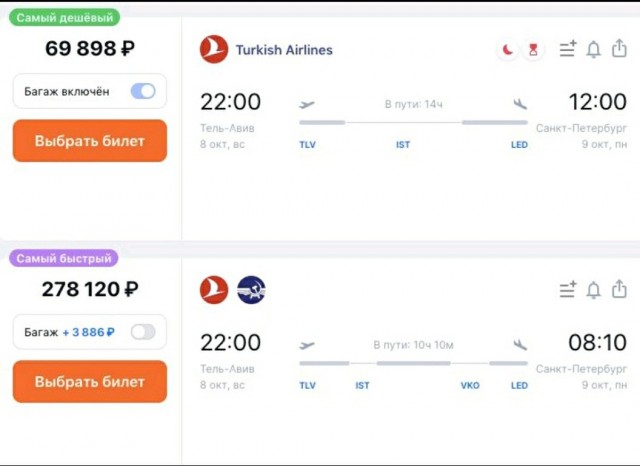Click the IST layover code on first ticket
The height and width of the screenshot is (466, 640).
pos(403,145)
